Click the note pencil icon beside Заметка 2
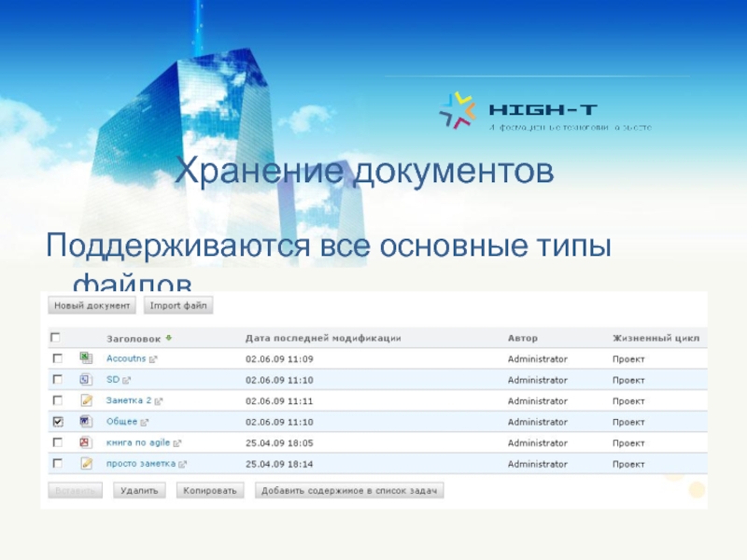 click(x=86, y=400)
